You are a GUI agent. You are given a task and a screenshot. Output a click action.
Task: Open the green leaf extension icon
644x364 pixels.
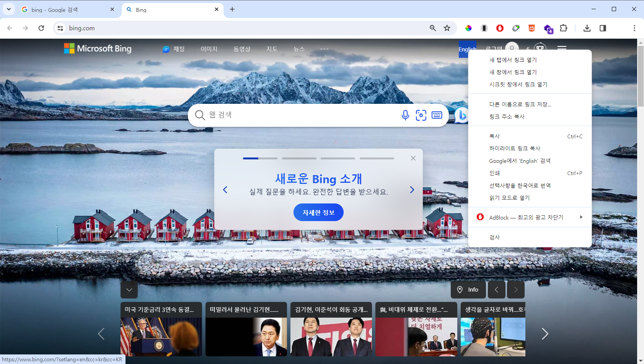(x=516, y=28)
